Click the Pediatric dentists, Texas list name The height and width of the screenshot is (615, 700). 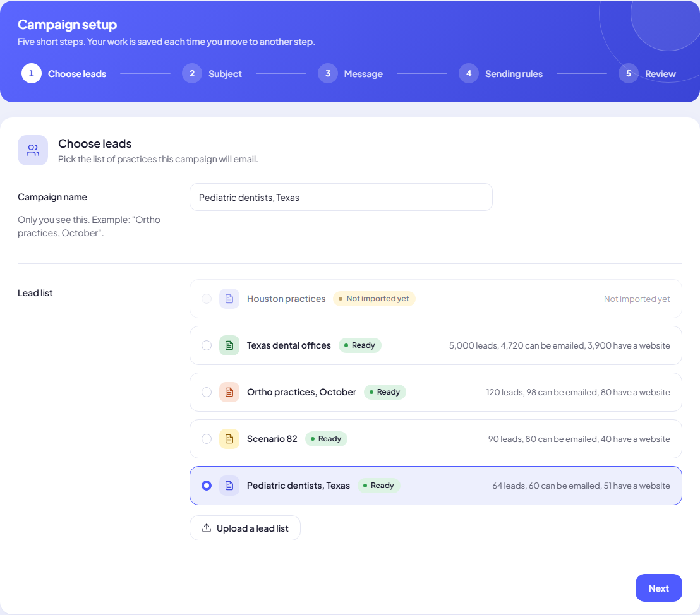click(x=298, y=486)
